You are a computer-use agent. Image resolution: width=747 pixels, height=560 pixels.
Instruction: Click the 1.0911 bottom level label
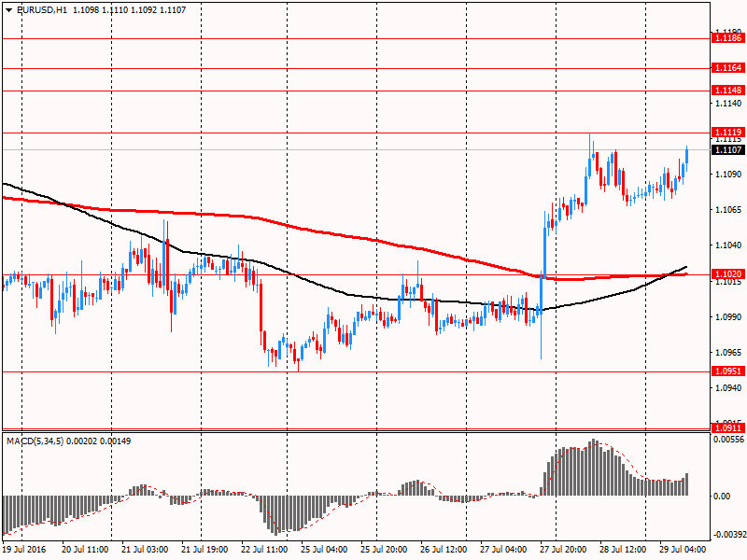click(727, 428)
